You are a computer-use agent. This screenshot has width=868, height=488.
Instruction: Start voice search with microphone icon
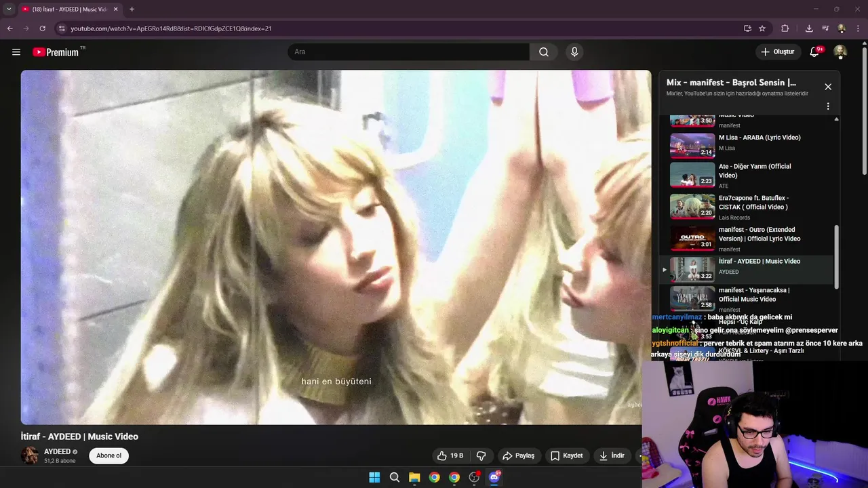pyautogui.click(x=574, y=52)
